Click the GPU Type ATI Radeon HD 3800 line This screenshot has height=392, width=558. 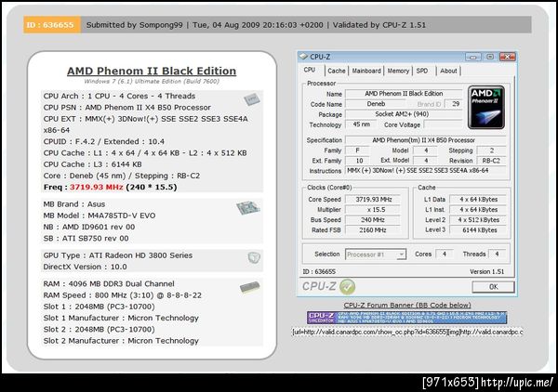118,255
